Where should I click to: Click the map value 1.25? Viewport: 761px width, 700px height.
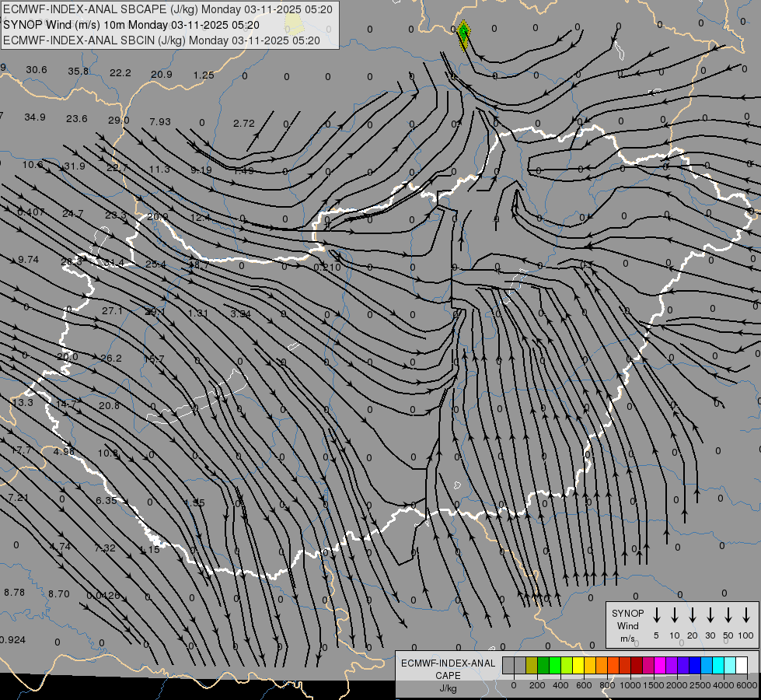tap(204, 75)
